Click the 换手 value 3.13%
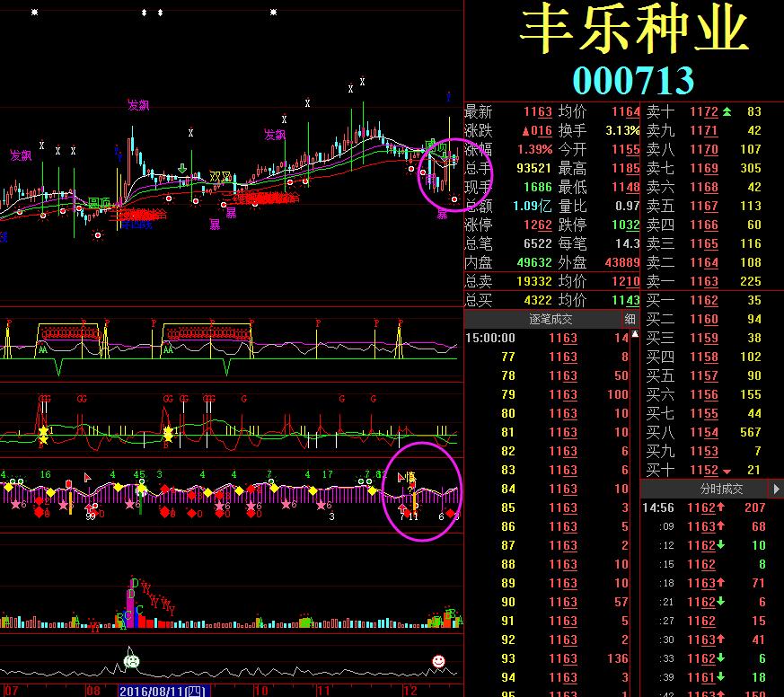The height and width of the screenshot is (697, 784). click(x=622, y=131)
